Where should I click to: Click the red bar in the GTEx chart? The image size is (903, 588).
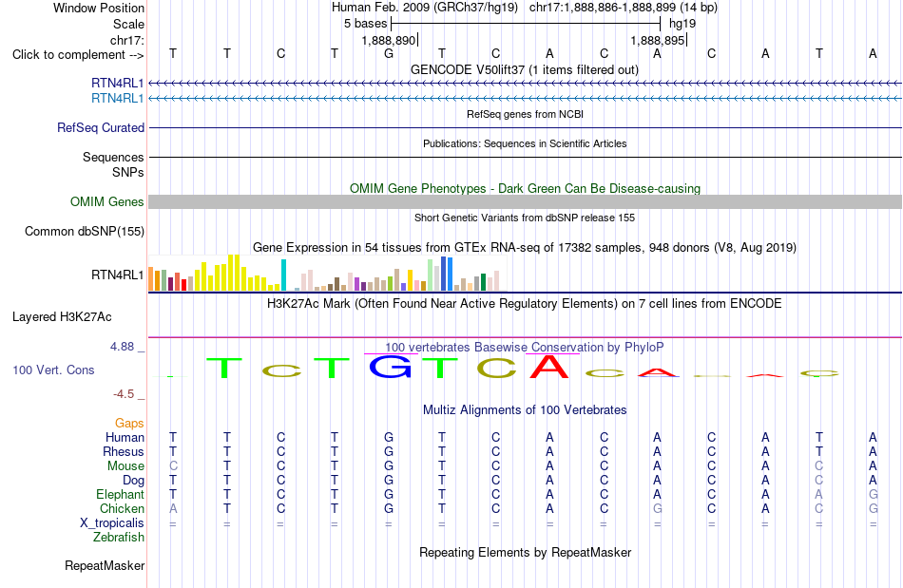(183, 285)
